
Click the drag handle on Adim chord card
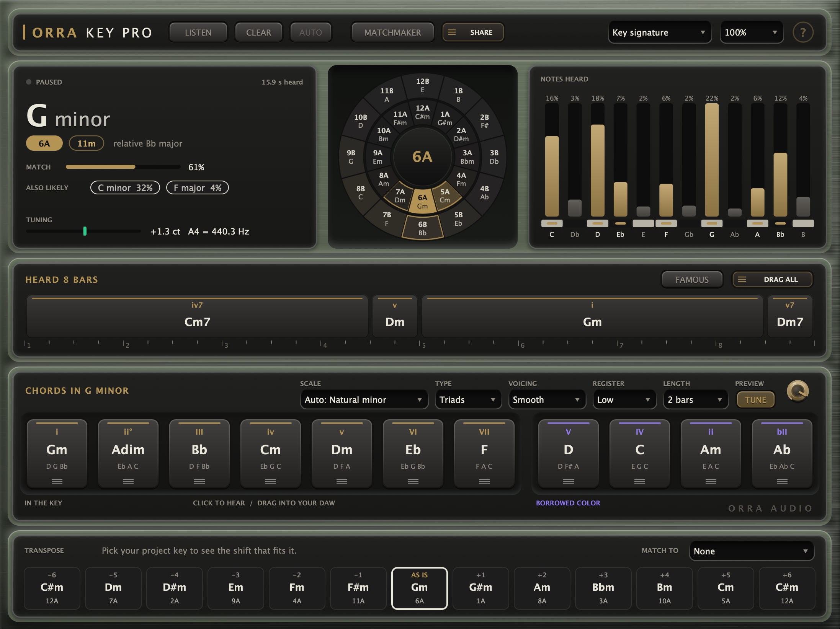128,481
